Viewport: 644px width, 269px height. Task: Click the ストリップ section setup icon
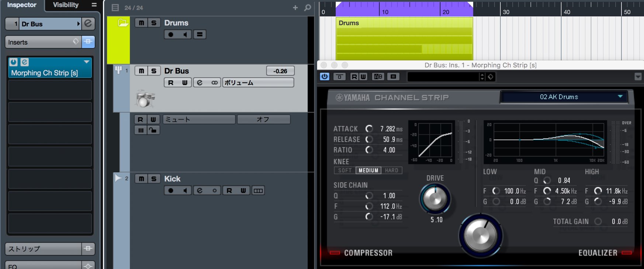click(x=88, y=248)
